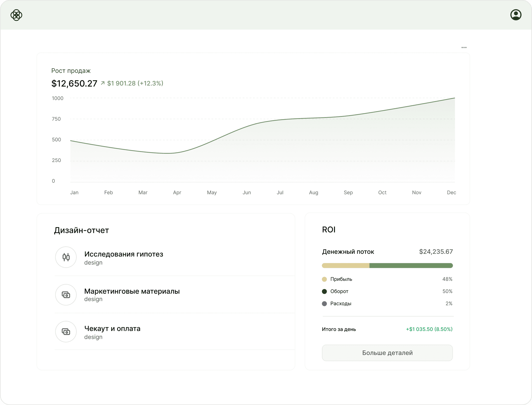Click the $24,235.67 cash flow value
The width and height of the screenshot is (532, 405).
coord(436,252)
